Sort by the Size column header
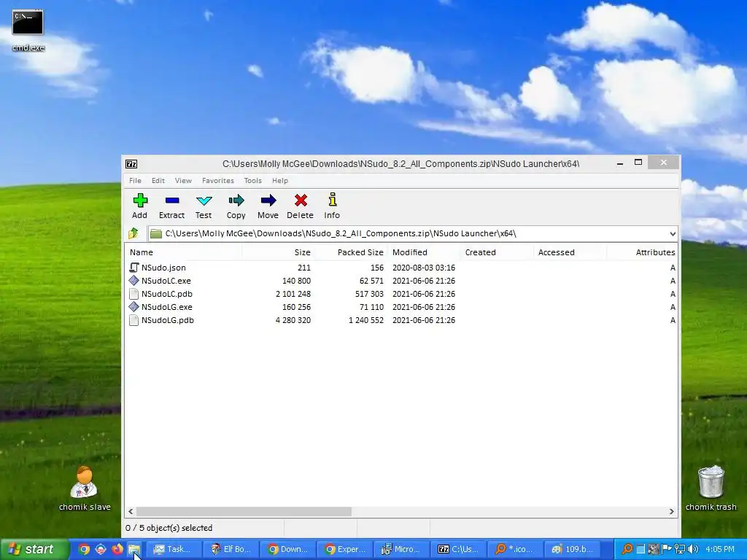The width and height of the screenshot is (747, 560). tap(278, 252)
